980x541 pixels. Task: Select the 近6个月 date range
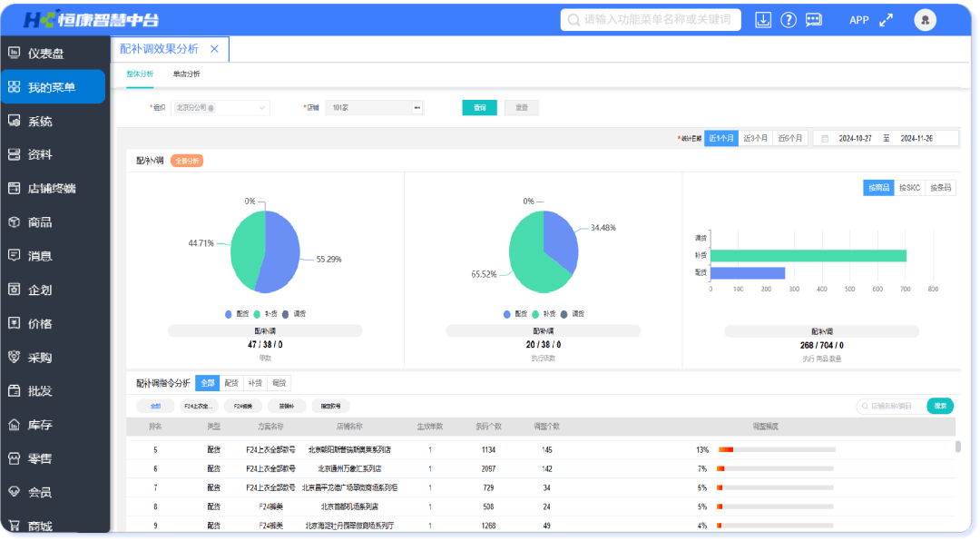(790, 138)
